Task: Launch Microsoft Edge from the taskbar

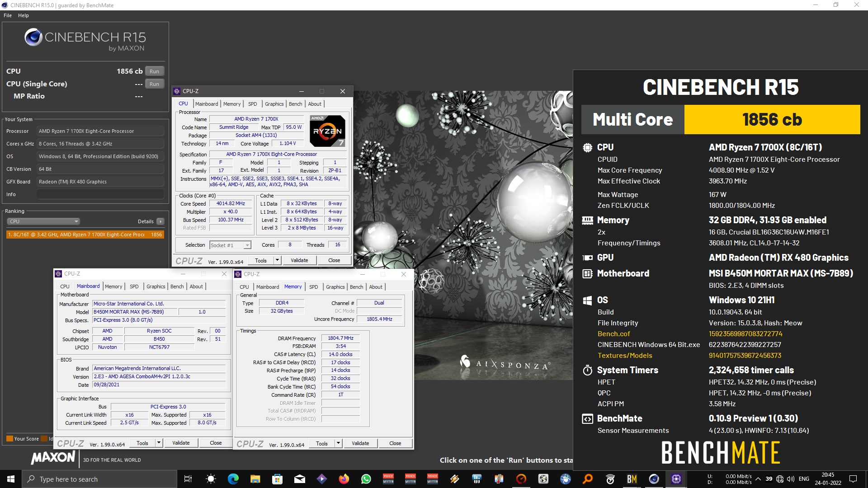Action: pyautogui.click(x=233, y=479)
